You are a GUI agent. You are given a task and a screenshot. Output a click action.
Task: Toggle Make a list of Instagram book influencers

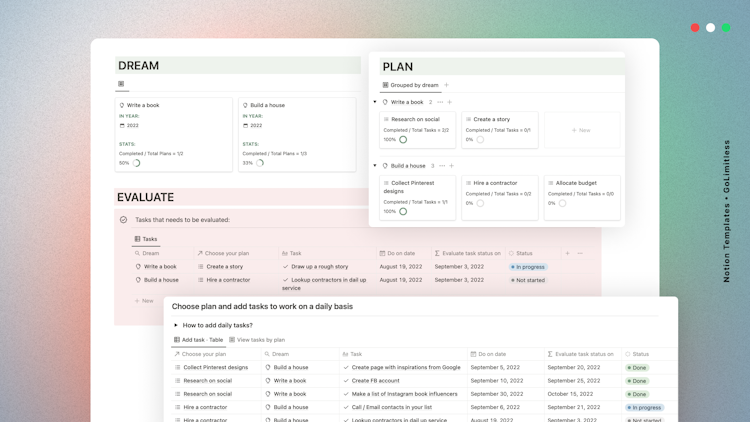point(346,394)
